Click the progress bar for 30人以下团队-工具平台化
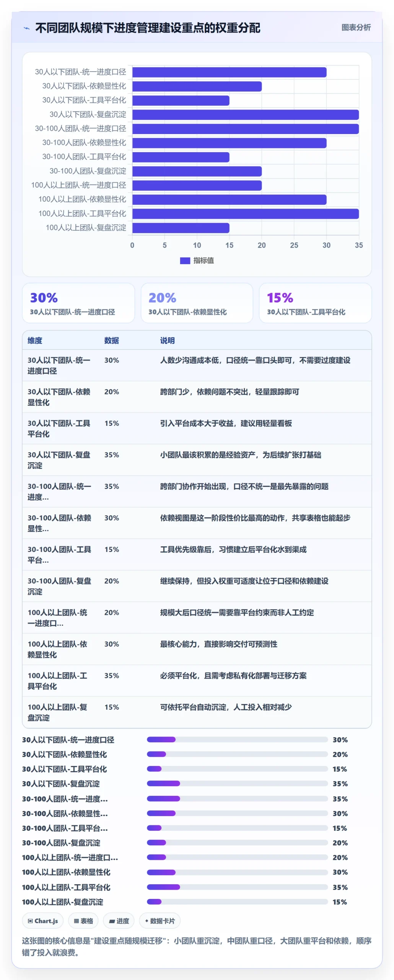The width and height of the screenshot is (394, 980). [237, 769]
